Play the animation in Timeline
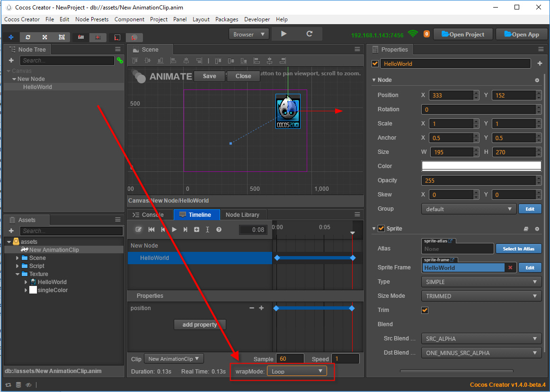The image size is (550, 392). tap(174, 230)
